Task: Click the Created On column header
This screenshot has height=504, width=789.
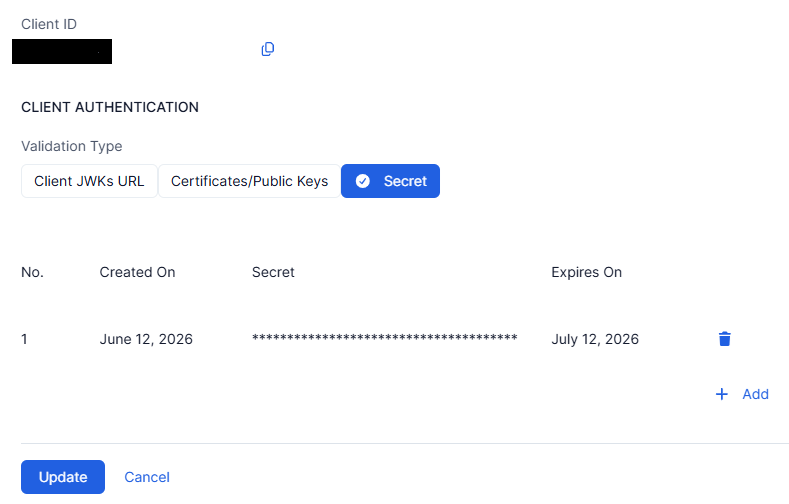Action: pos(137,272)
